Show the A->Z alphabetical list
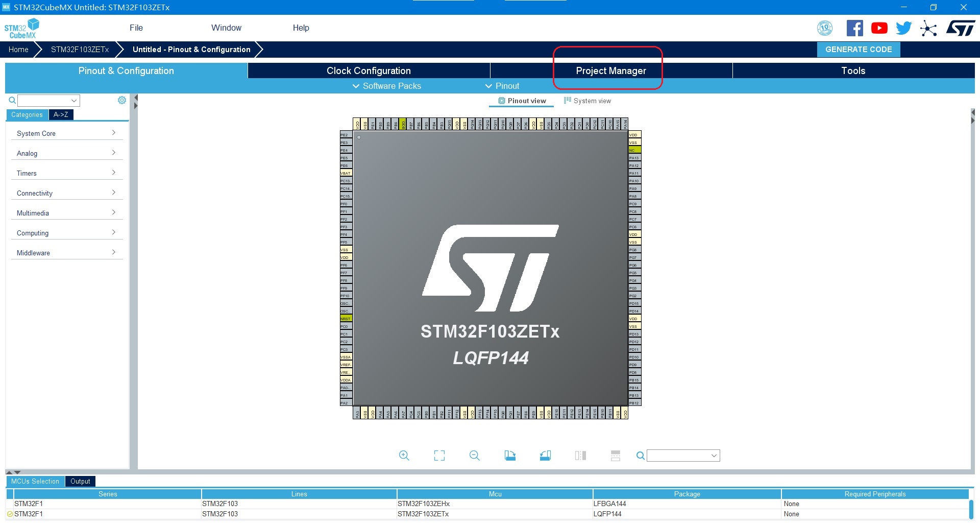Image resolution: width=980 pixels, height=526 pixels. click(61, 115)
